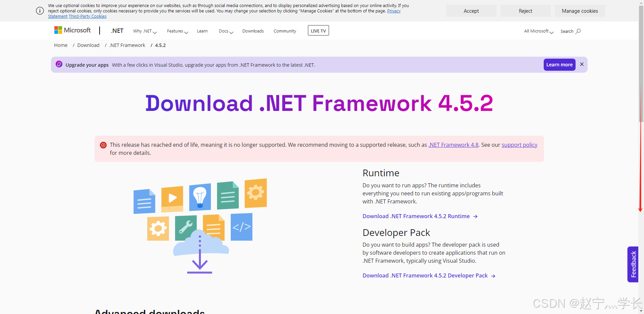Open the Learn nav item
644x314 pixels.
(202, 31)
